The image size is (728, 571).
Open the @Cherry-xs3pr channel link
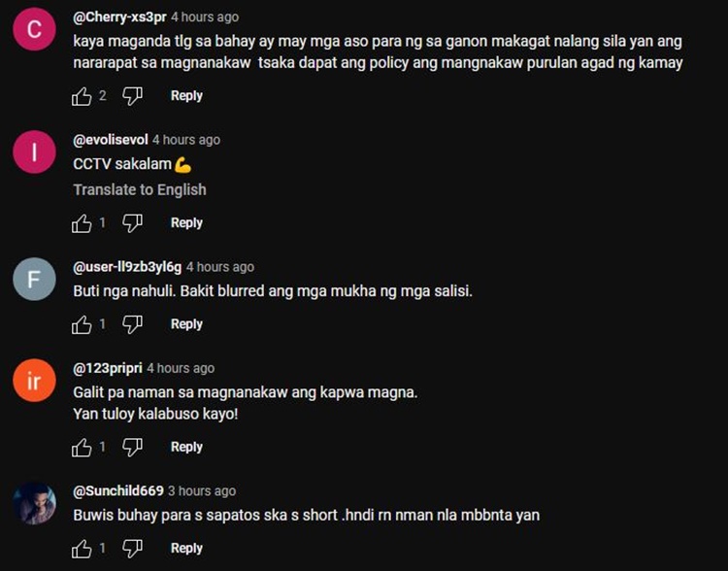coord(119,17)
